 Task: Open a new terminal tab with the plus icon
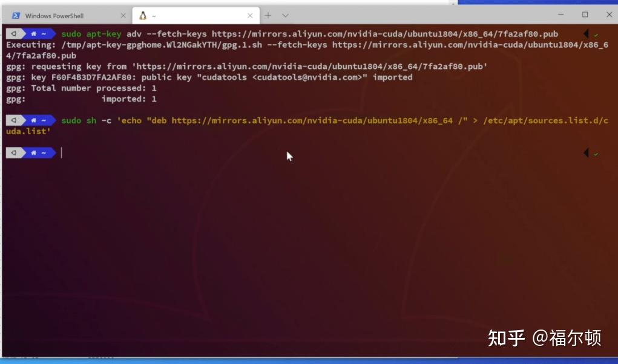(x=267, y=15)
